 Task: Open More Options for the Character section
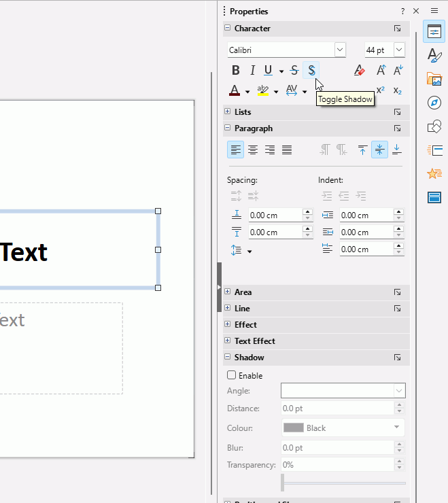click(x=397, y=29)
